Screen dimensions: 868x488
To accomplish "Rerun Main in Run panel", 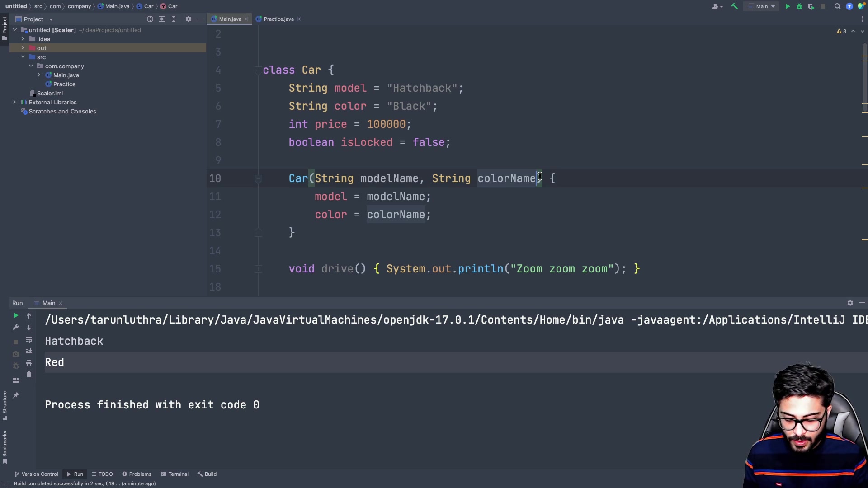I will click(x=16, y=316).
